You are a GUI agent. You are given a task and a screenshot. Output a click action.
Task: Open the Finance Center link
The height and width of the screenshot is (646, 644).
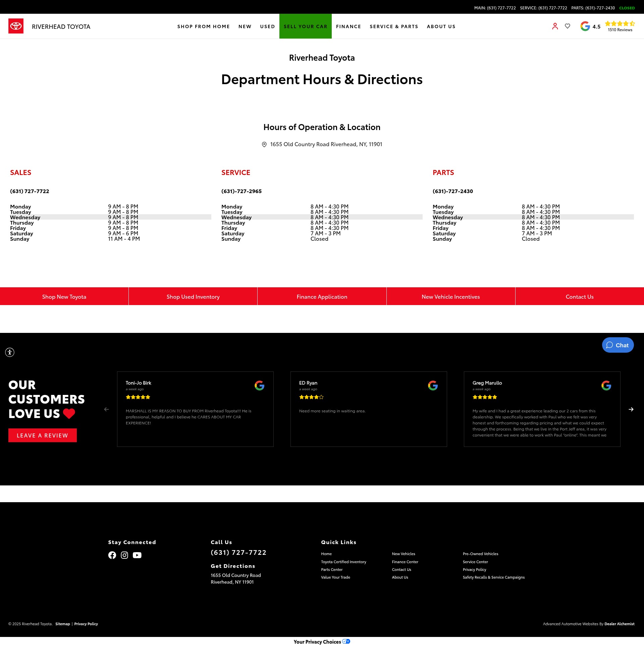405,562
